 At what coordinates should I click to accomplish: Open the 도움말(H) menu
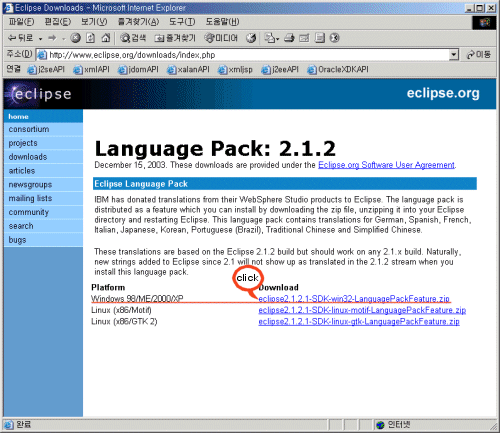(x=222, y=22)
